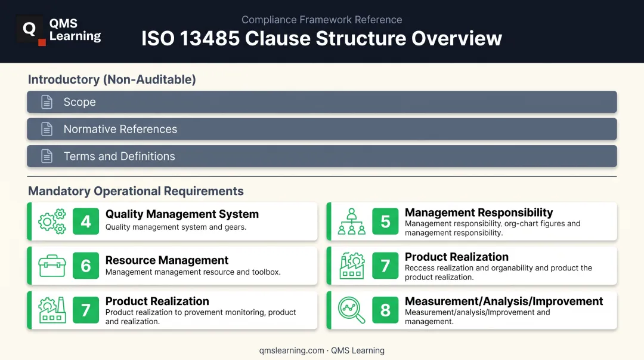Click the 'Compliance Framework Reference' subtitle

[321, 20]
